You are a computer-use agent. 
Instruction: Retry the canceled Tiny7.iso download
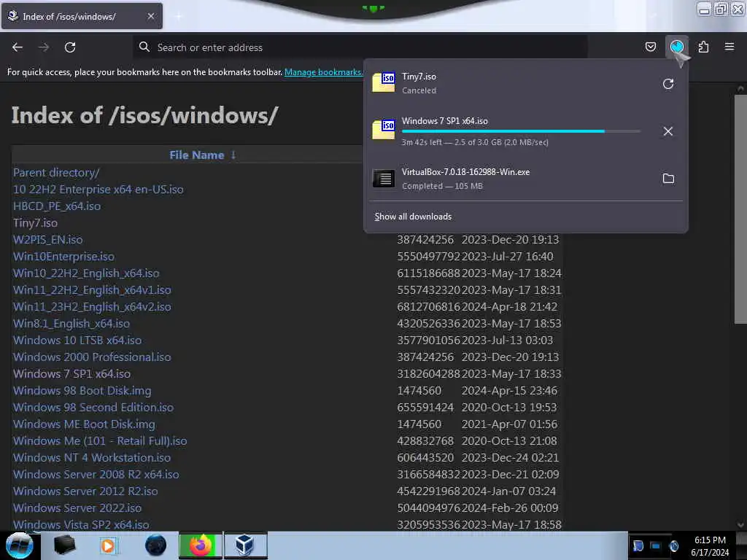pos(668,84)
